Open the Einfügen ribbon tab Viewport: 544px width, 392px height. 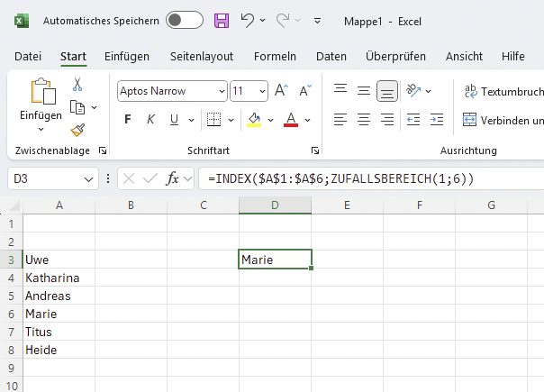coord(127,56)
